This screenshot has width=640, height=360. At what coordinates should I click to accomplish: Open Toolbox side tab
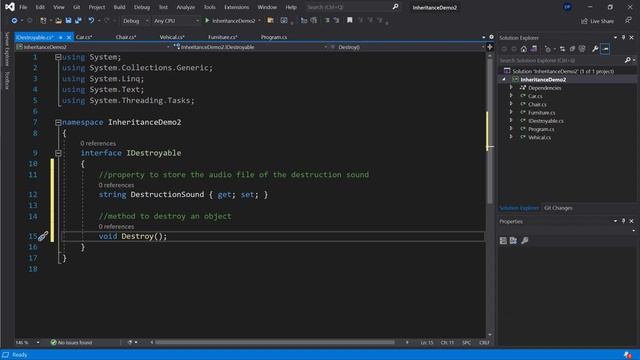point(7,80)
